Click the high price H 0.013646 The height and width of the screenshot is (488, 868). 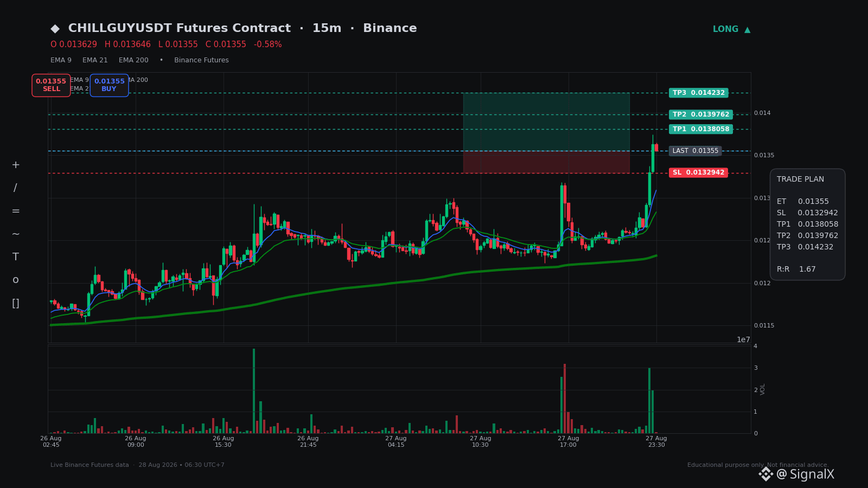(x=127, y=44)
